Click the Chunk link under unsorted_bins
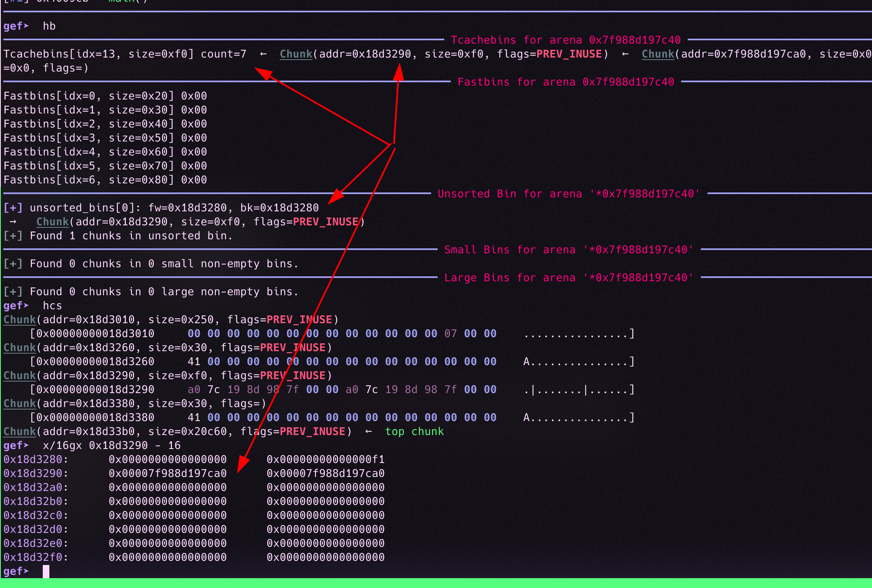Viewport: 872px width, 588px height. (52, 222)
